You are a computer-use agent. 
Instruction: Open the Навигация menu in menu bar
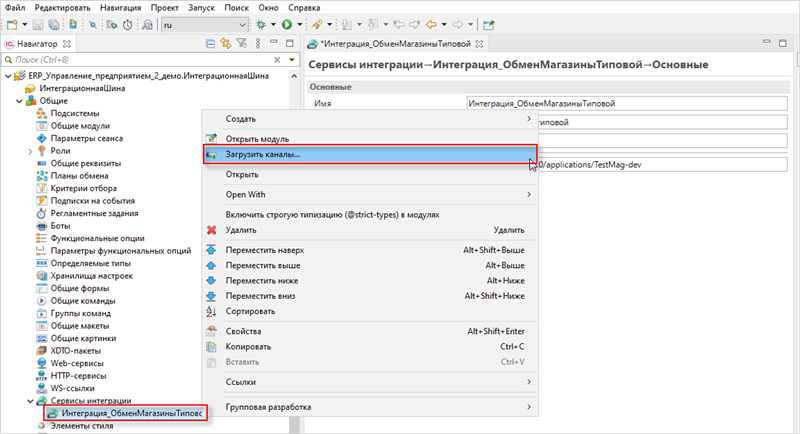(x=119, y=7)
